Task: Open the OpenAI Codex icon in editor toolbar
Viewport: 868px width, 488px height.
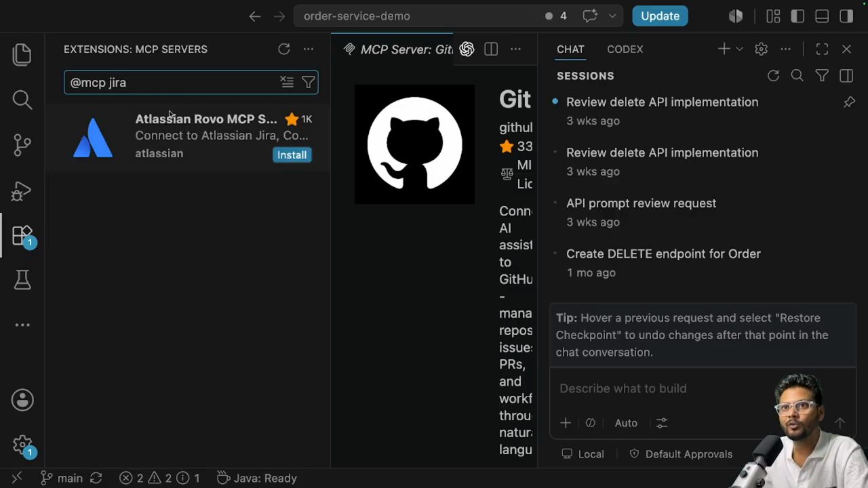Action: tap(467, 49)
